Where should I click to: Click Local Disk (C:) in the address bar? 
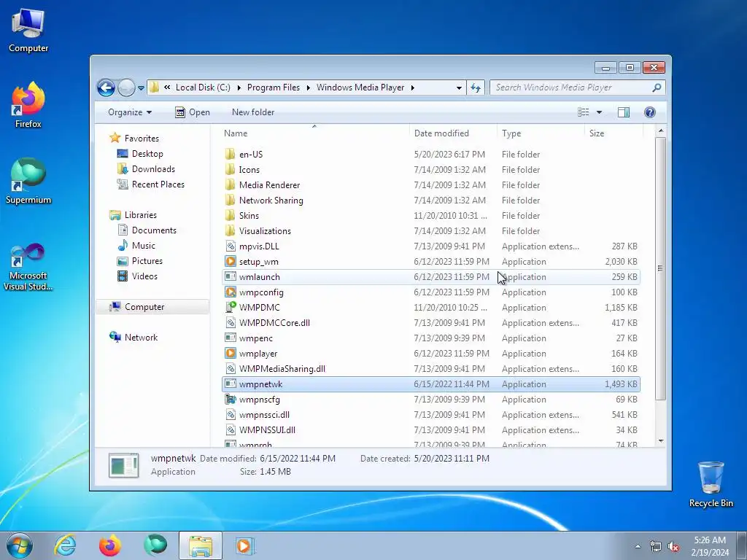click(203, 87)
